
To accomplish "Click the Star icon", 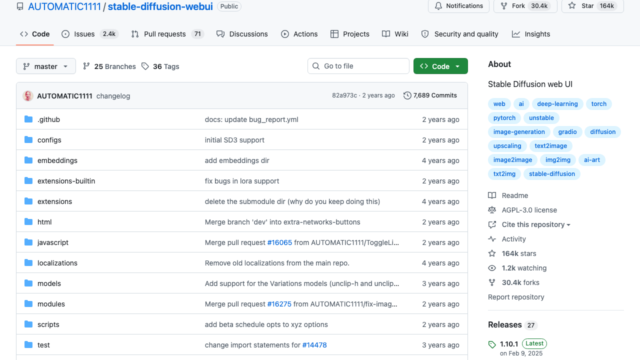I will point(572,6).
